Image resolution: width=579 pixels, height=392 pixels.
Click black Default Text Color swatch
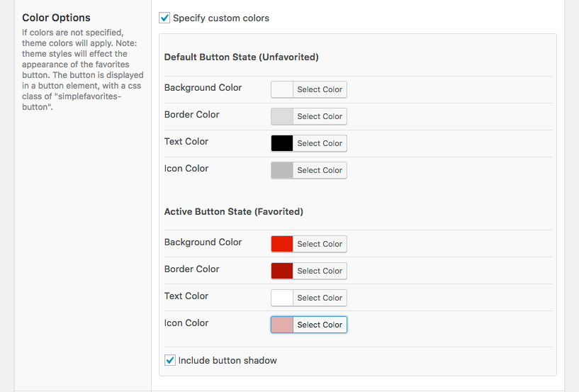coord(282,143)
